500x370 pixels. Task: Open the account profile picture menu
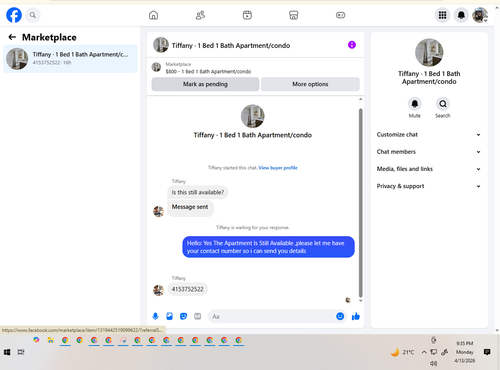[x=480, y=15]
